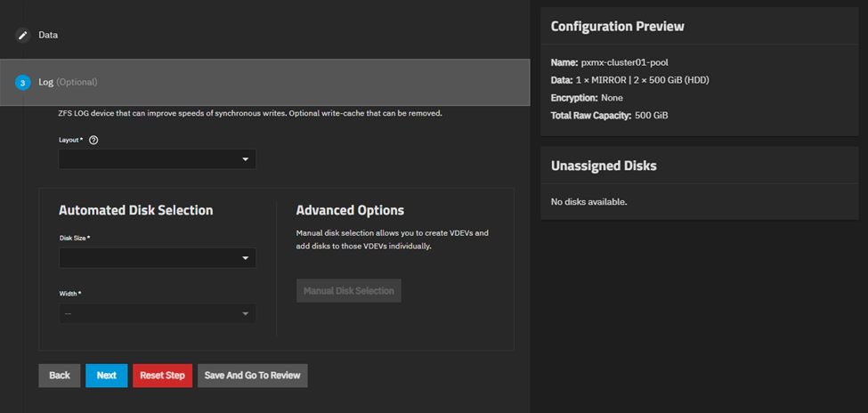Image resolution: width=868 pixels, height=413 pixels.
Task: Expand the Disk Size select field
Action: tap(151, 258)
